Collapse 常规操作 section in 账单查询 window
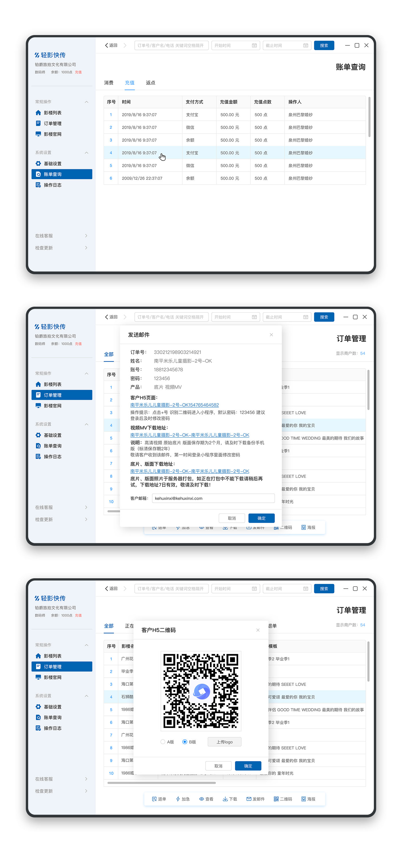402x868 pixels. [86, 102]
